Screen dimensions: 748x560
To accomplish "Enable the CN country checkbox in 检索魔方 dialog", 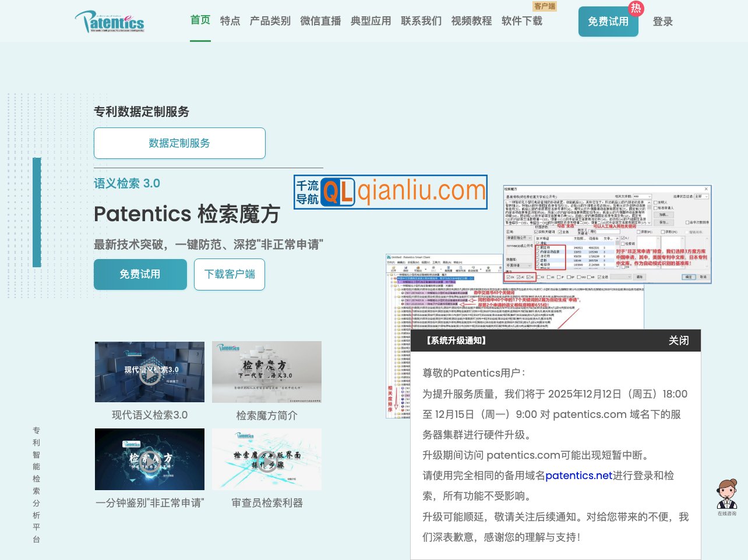I will (509, 277).
